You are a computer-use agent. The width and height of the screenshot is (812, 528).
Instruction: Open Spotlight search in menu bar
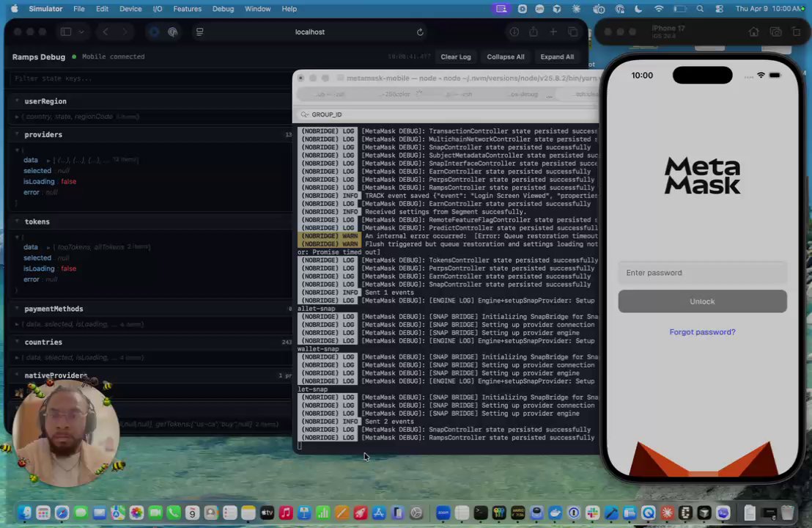click(x=700, y=9)
